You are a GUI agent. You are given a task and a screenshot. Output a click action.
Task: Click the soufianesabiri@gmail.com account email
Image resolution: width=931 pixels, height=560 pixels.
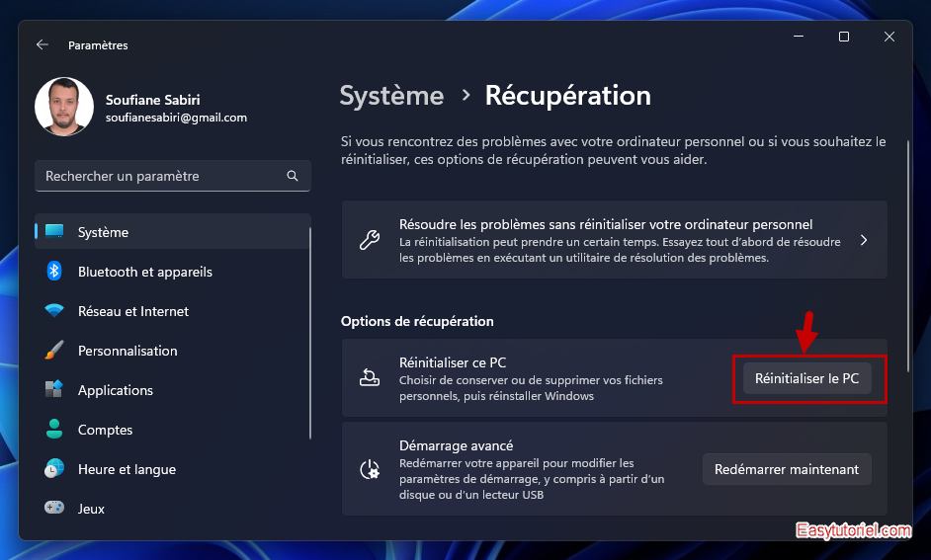[176, 118]
